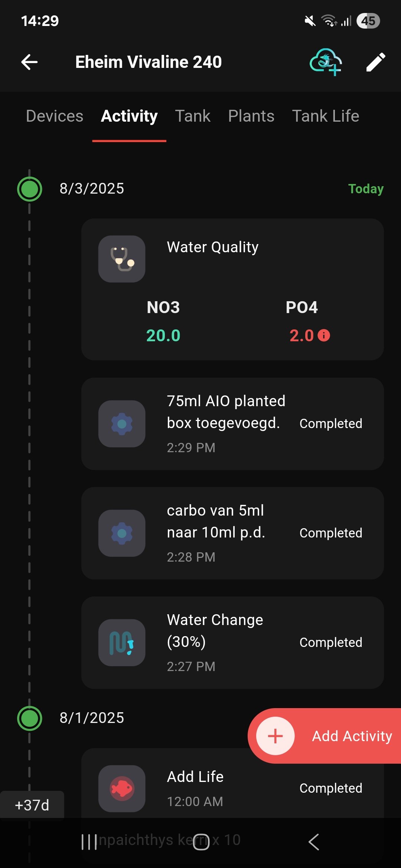Tap the cloud shrimp sync icon
Image resolution: width=401 pixels, height=868 pixels.
pyautogui.click(x=326, y=62)
